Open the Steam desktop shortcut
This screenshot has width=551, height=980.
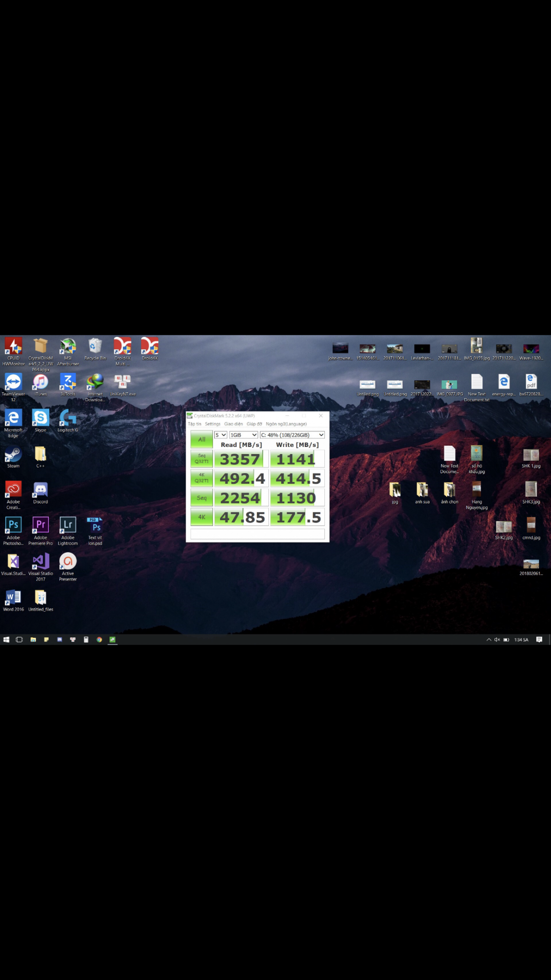point(13,455)
